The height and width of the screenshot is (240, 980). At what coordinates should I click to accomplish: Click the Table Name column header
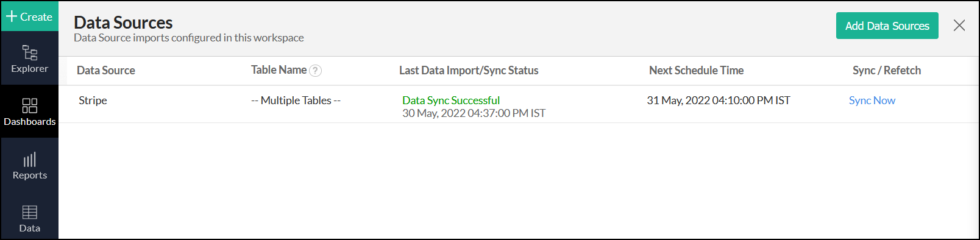(279, 70)
